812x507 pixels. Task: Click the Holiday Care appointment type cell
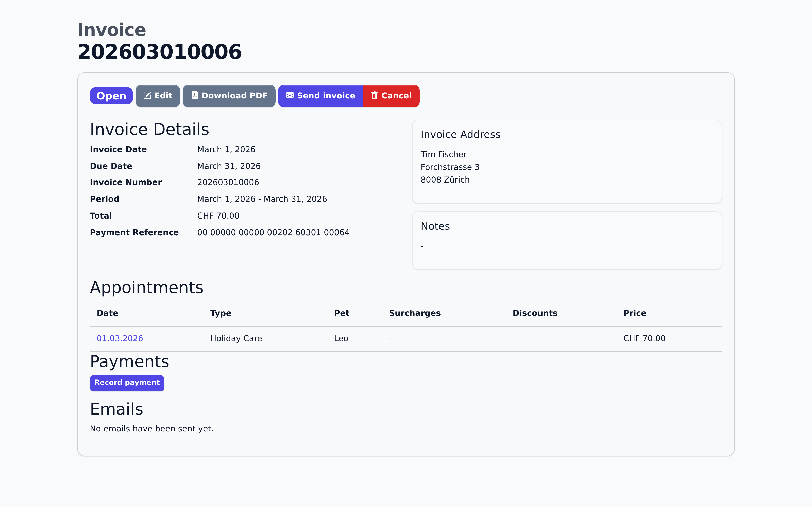pos(236,338)
